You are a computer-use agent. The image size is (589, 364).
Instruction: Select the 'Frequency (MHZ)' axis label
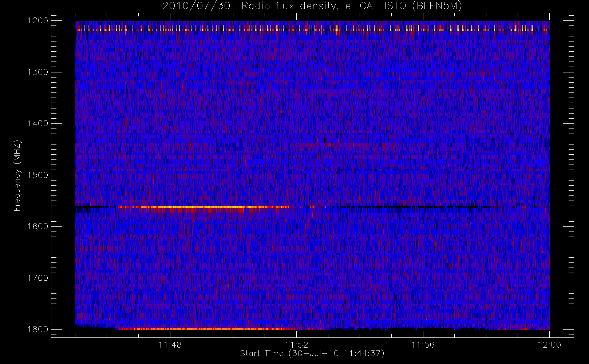[17, 175]
